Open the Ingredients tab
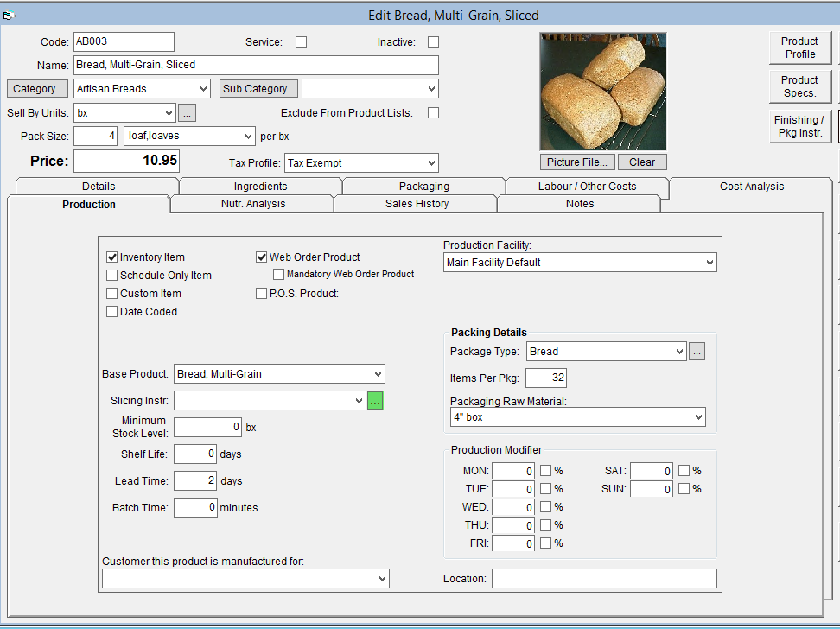Image resolution: width=840 pixels, height=629 pixels. (260, 187)
